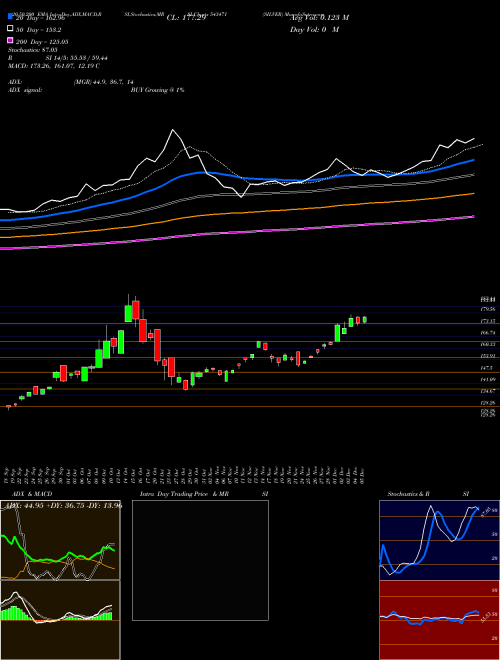Screen dimensions: 500x660
Task: Click the 166.74 price axis label
Action: 488,333
